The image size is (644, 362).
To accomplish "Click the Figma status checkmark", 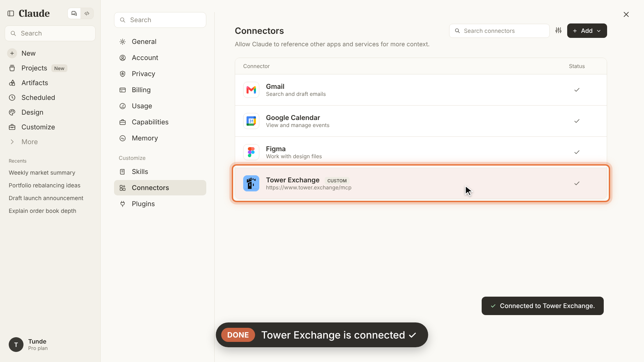I will click(x=577, y=152).
